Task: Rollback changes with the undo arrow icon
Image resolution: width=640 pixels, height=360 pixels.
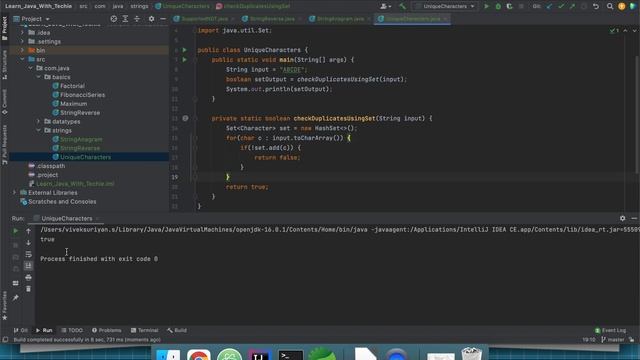Action: [596, 7]
